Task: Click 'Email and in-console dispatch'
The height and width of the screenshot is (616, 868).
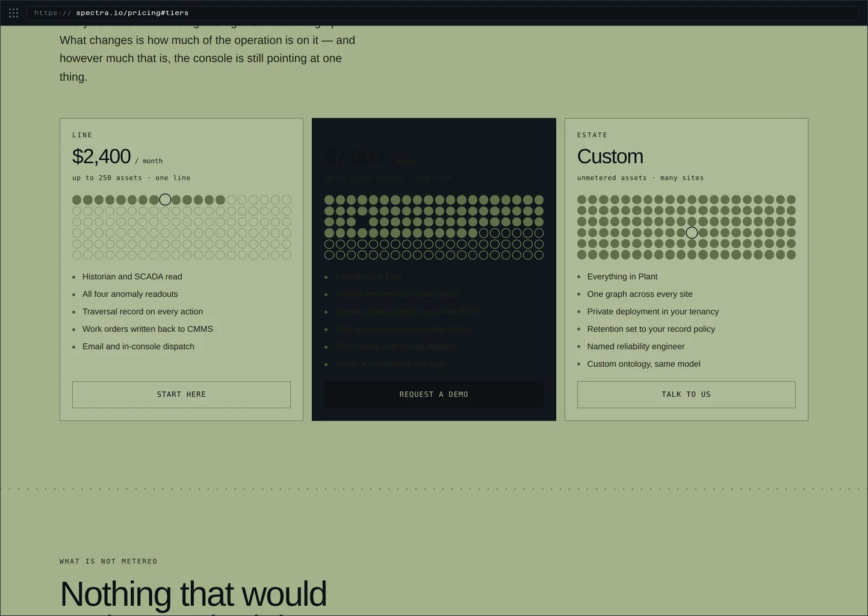Action: click(x=138, y=347)
